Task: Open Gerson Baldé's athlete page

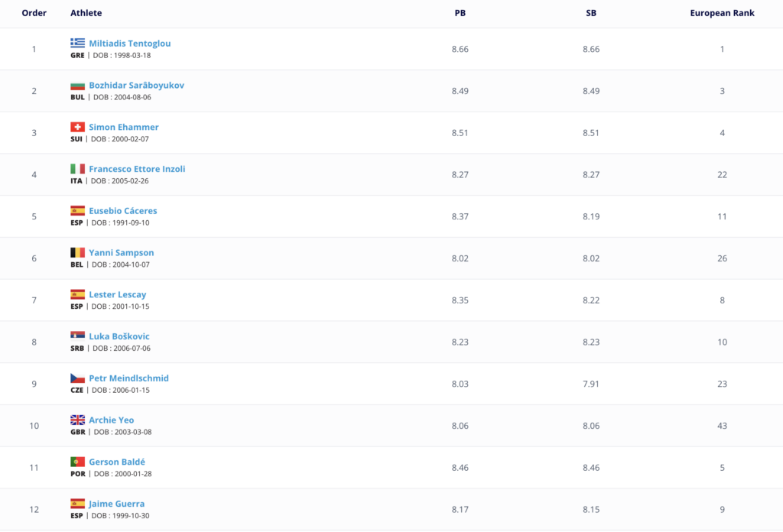Action: tap(117, 462)
